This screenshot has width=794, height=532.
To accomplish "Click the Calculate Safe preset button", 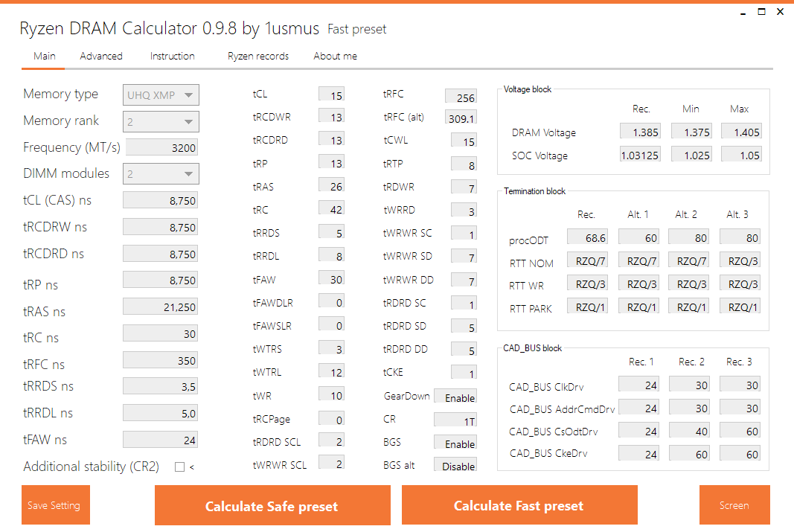I will coord(272,506).
